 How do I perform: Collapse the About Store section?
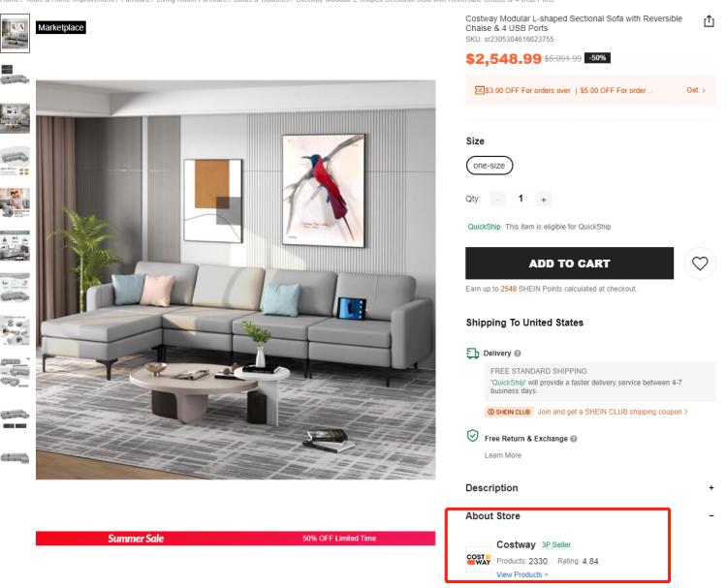point(711,515)
